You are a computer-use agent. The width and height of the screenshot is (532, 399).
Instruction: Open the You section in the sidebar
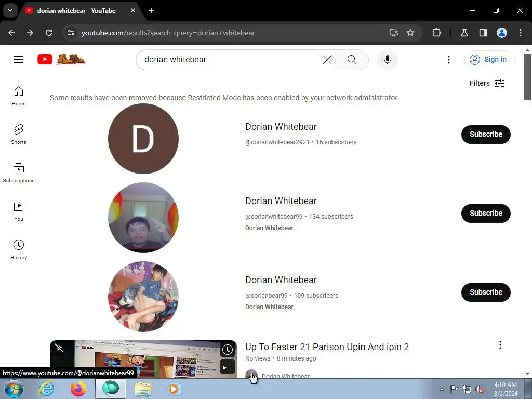[19, 211]
